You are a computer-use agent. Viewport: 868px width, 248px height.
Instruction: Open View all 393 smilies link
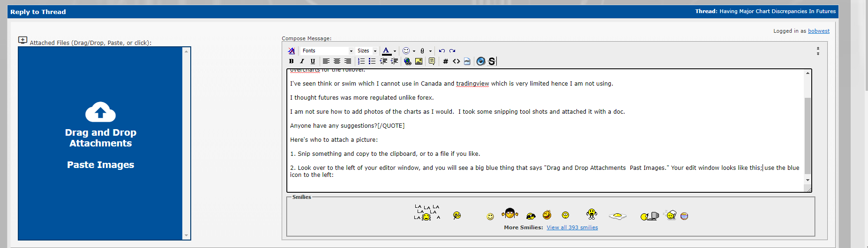coord(572,227)
